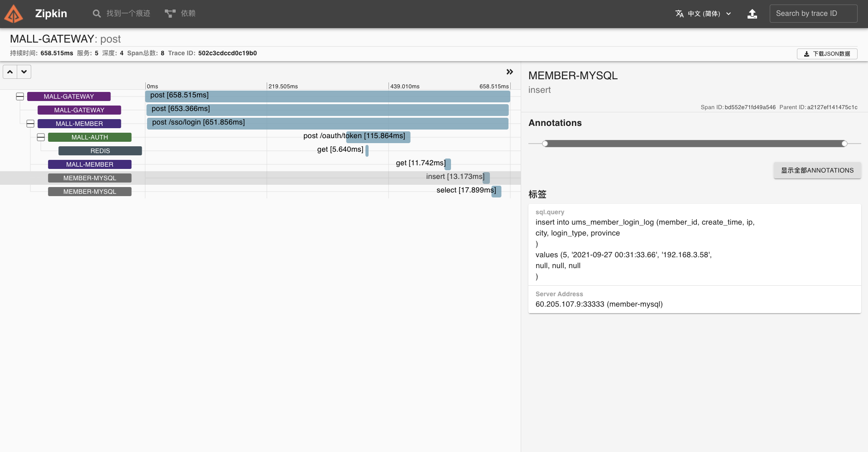Click the sql.query tag value text
This screenshot has width=868, height=452.
pos(645,249)
